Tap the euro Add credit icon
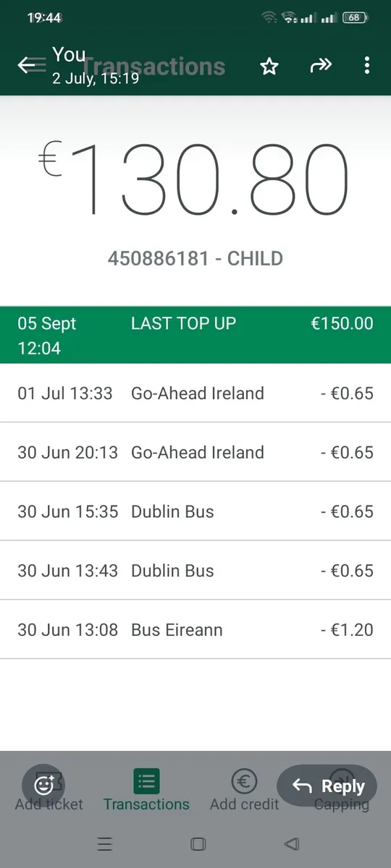Viewport: 391px width, 868px height. 244,781
